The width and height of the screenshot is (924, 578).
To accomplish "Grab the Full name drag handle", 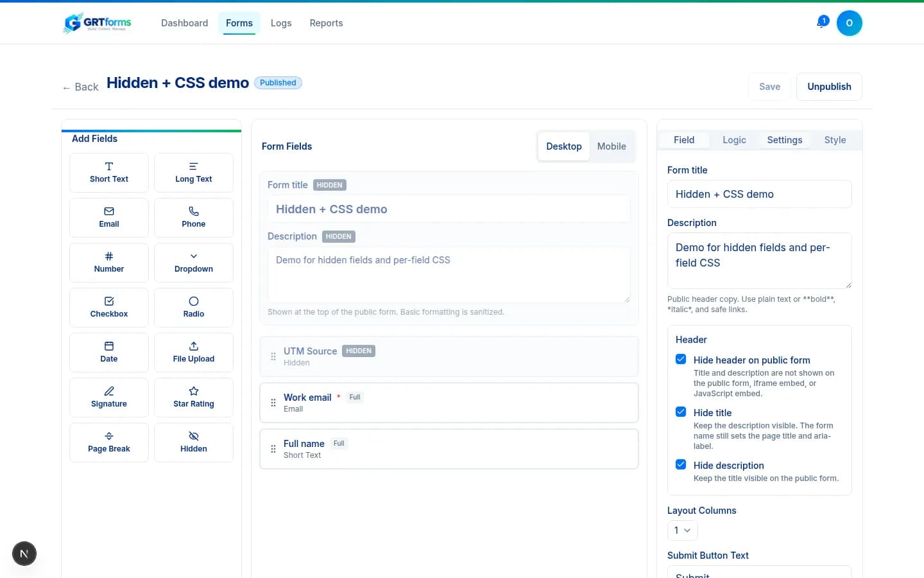I will point(273,449).
